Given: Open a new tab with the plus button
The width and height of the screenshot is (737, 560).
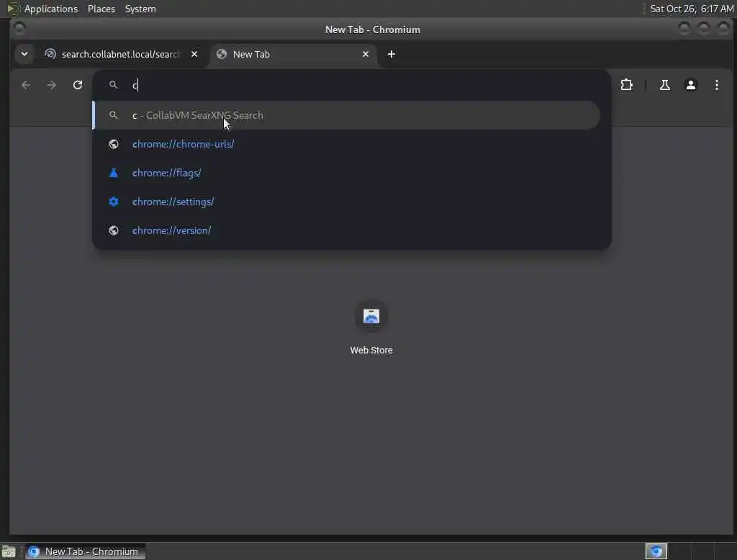Looking at the screenshot, I should coord(391,54).
